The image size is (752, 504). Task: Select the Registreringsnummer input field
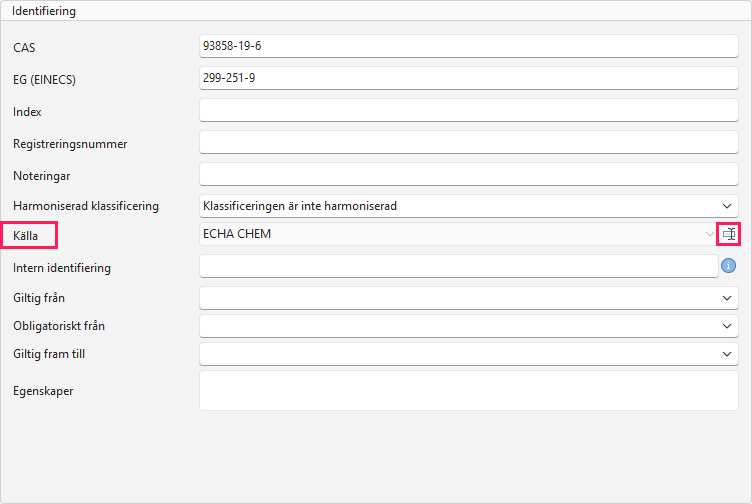pos(469,142)
